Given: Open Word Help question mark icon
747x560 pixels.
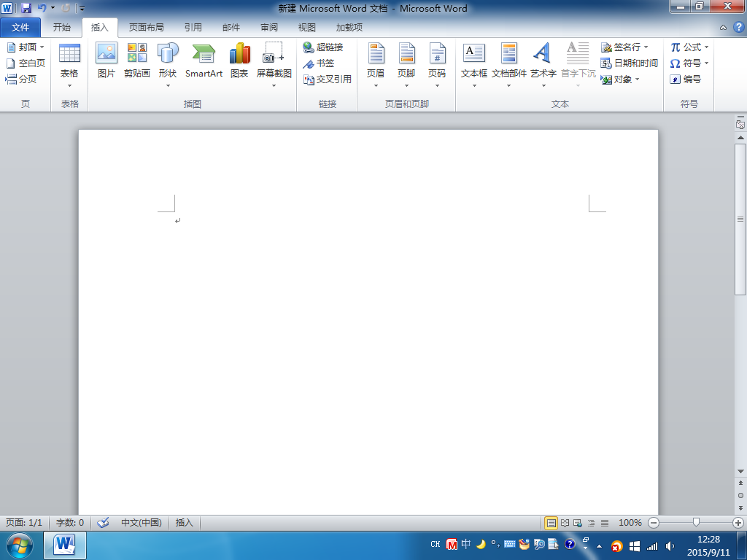Looking at the screenshot, I should click(738, 27).
